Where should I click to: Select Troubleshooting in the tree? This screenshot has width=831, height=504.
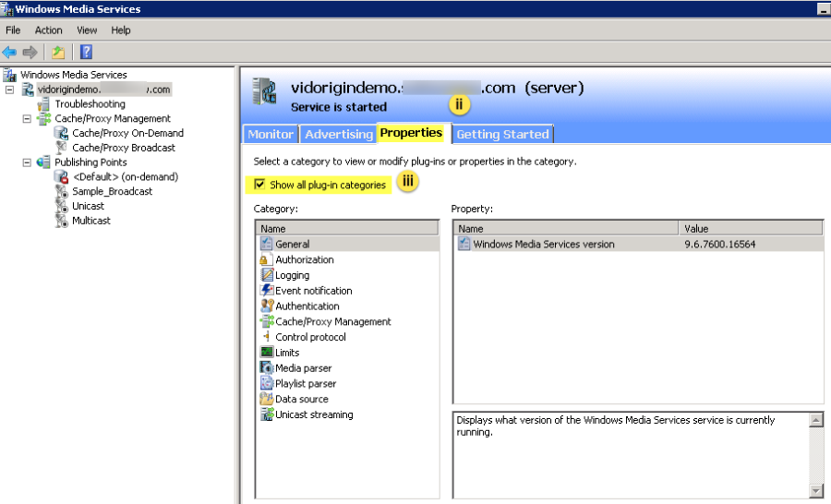[x=90, y=104]
